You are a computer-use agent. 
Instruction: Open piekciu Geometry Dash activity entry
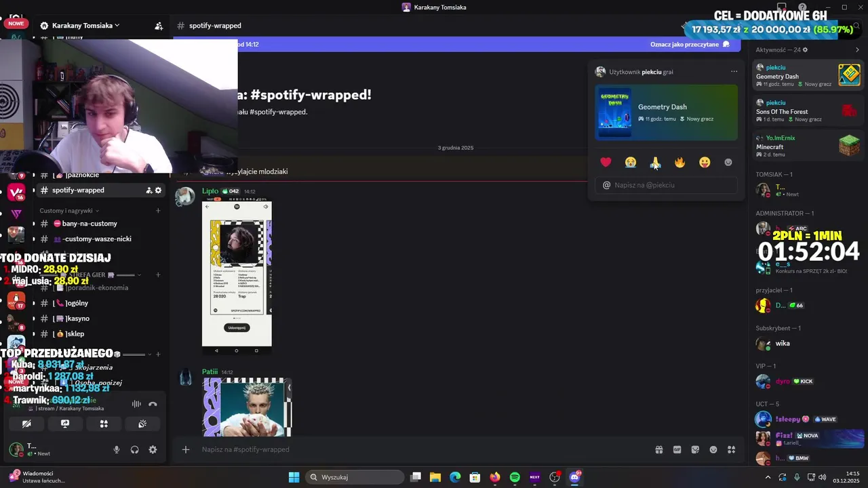808,75
